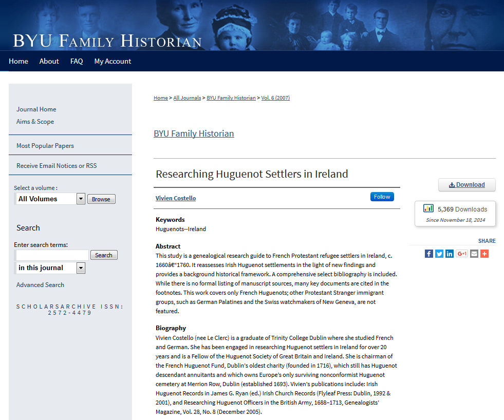Share via Google Plus icon
The height and width of the screenshot is (420, 504).
(461, 254)
